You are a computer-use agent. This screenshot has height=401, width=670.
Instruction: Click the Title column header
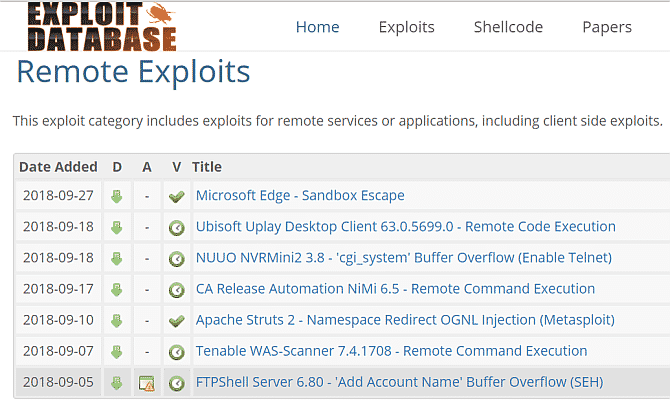207,167
